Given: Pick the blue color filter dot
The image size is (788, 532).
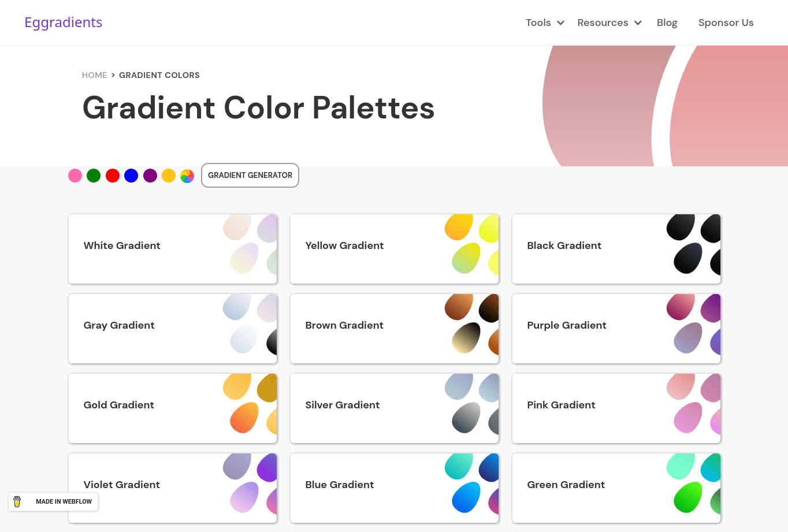Looking at the screenshot, I should click(x=131, y=176).
